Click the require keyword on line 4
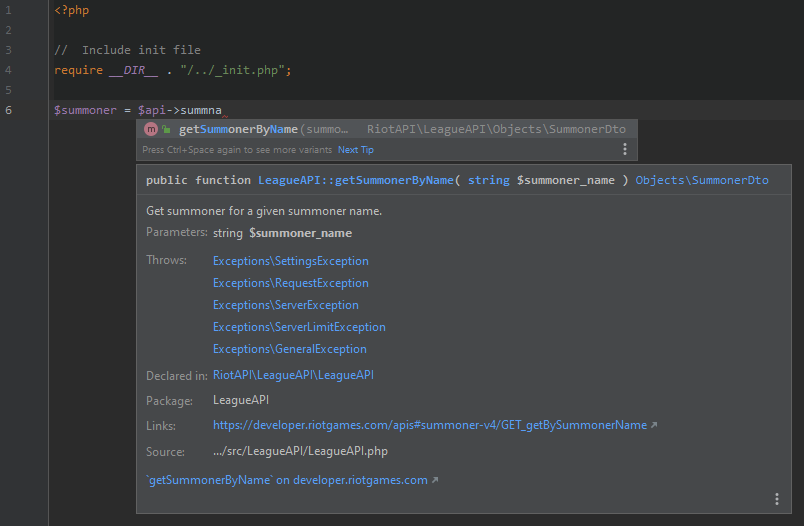This screenshot has width=804, height=526. tap(78, 70)
